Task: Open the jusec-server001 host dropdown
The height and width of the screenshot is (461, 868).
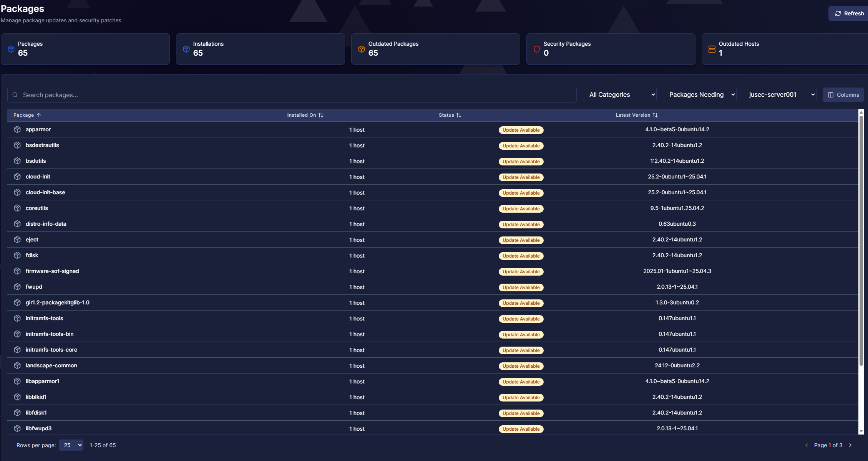Action: pos(779,94)
